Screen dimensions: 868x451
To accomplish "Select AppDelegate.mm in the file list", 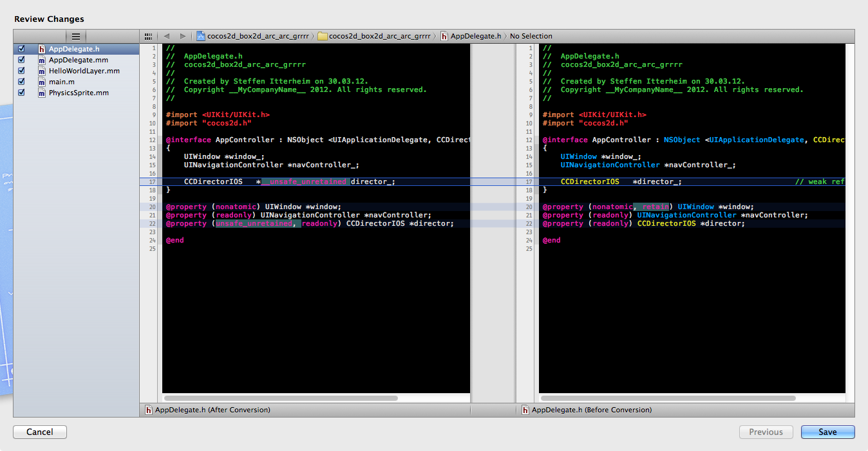I will coord(76,60).
